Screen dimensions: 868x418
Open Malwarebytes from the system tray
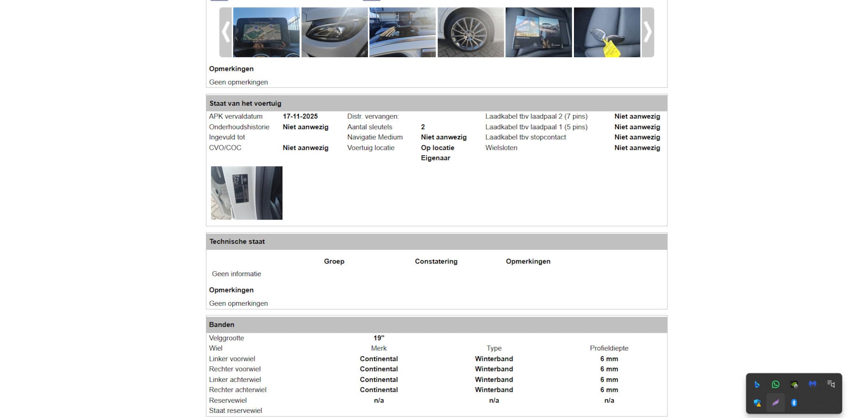click(812, 384)
